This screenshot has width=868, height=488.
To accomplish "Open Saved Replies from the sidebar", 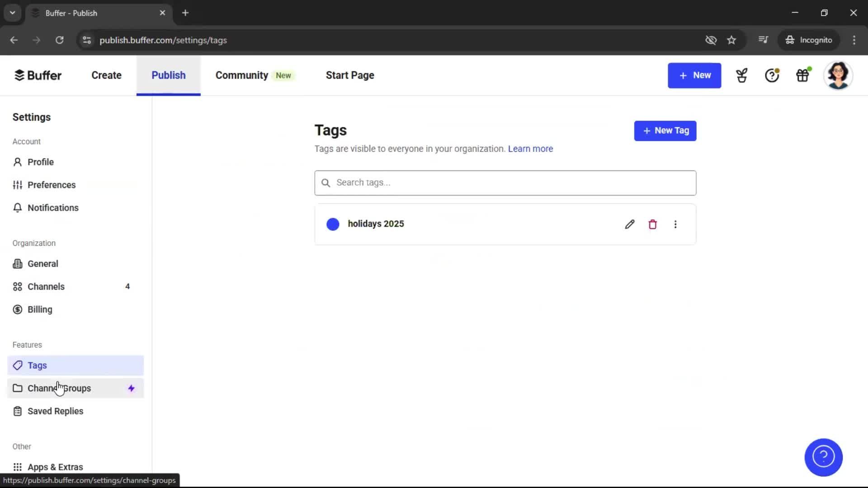I will (55, 411).
